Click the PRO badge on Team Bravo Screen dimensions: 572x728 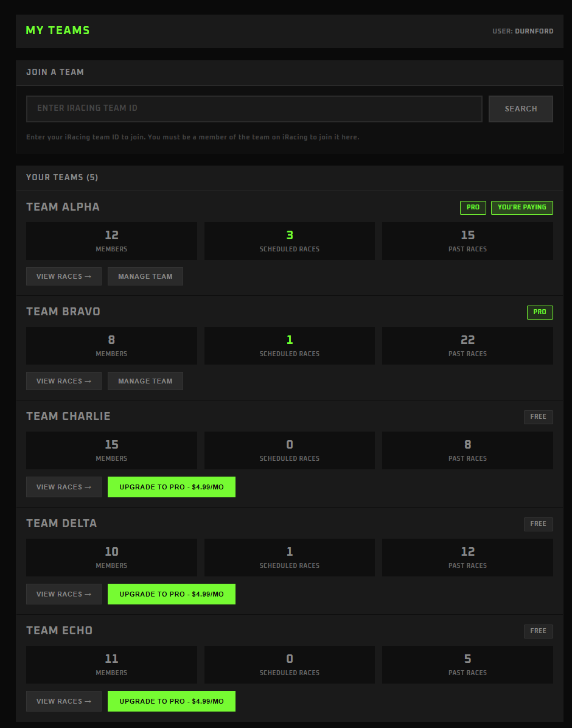click(x=540, y=312)
